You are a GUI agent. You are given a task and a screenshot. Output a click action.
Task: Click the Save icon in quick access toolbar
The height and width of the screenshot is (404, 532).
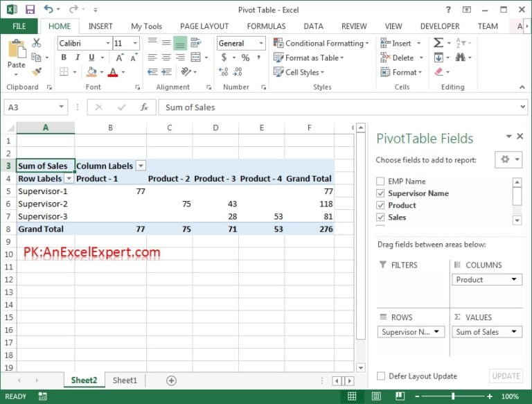click(x=30, y=10)
